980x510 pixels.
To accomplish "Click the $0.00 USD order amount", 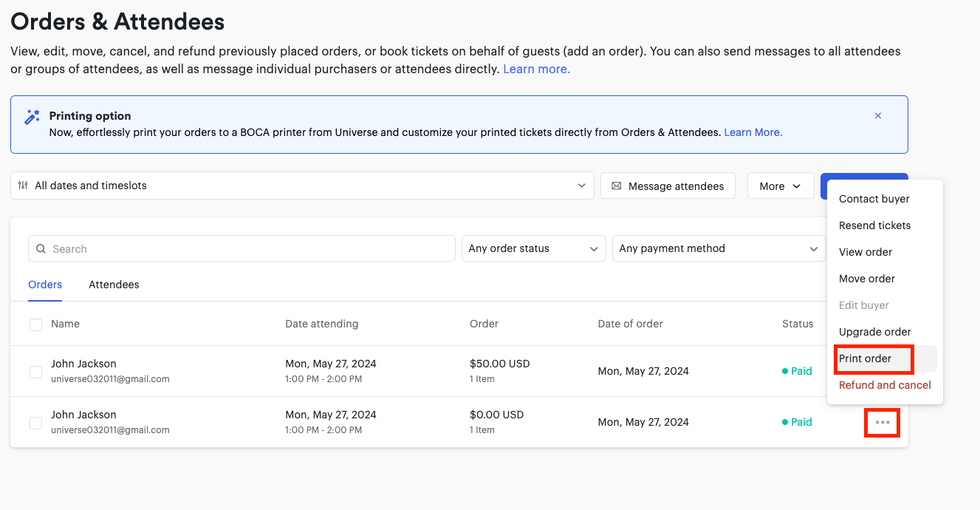I will point(497,415).
